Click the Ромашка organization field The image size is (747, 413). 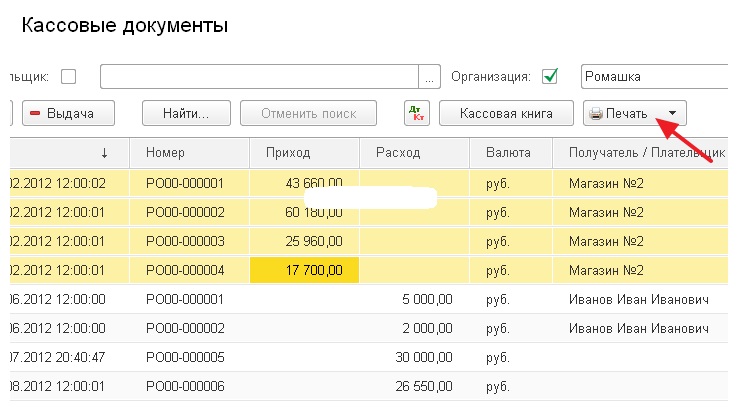pos(655,77)
